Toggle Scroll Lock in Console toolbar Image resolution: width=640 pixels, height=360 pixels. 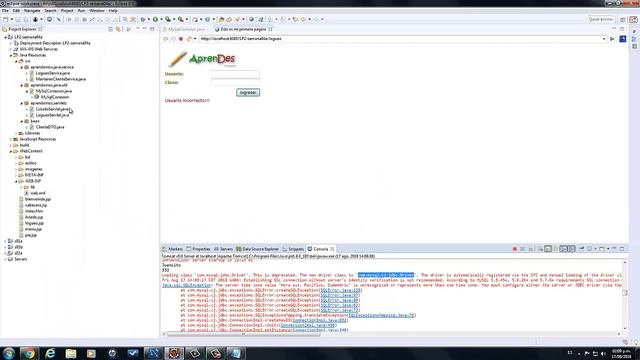[x=548, y=249]
